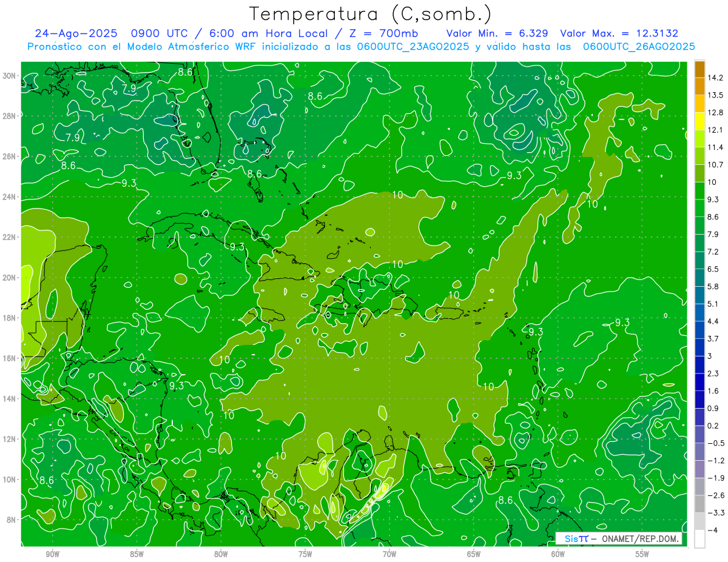Image resolution: width=728 pixels, height=562 pixels.
Task: Select the 80W longitude axis label
Action: [x=221, y=554]
